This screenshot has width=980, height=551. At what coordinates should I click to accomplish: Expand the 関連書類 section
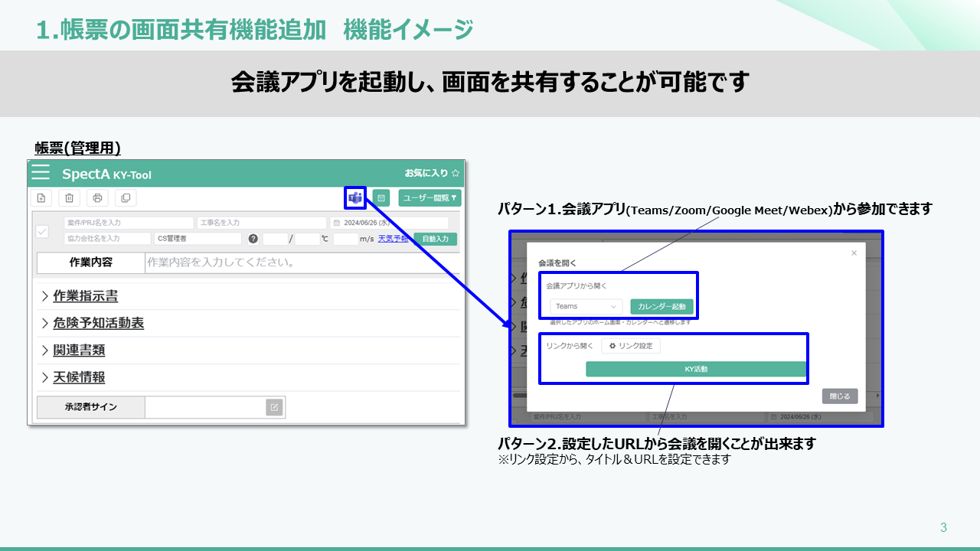point(78,350)
